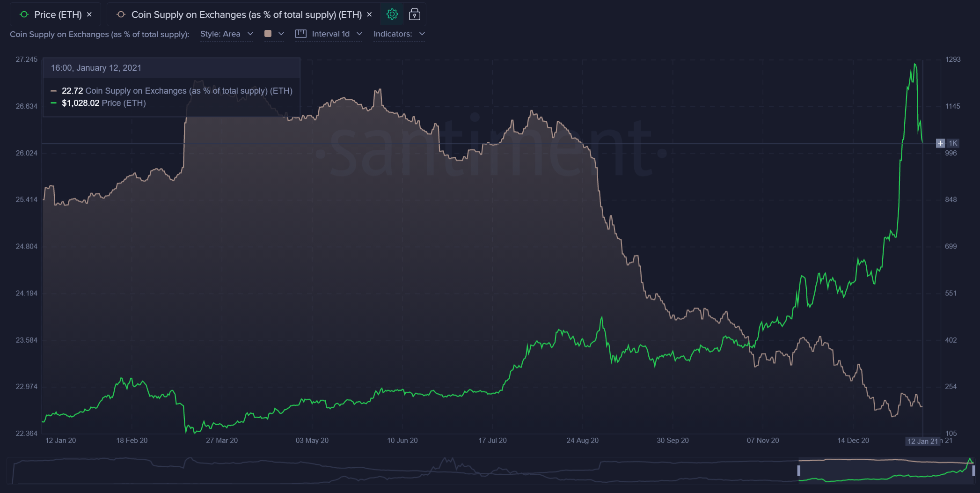The image size is (980, 493).
Task: Click the 07 Nov 20 x-axis label
Action: pos(763,441)
